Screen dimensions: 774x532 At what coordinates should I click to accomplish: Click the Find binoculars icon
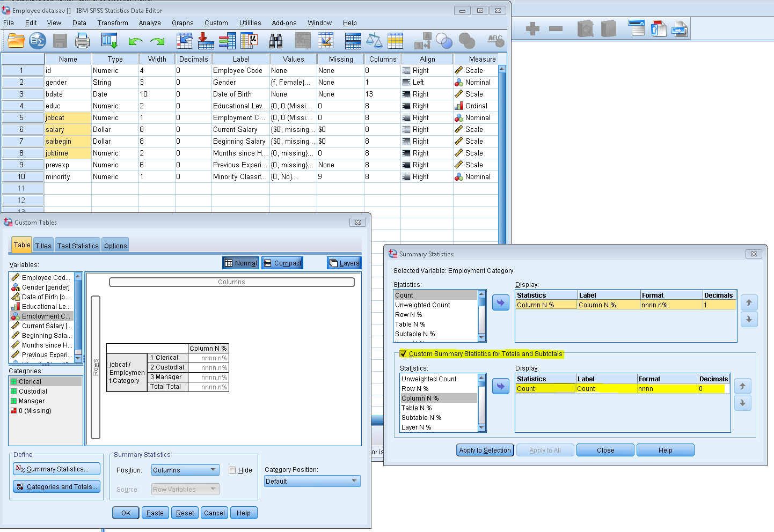(x=276, y=41)
